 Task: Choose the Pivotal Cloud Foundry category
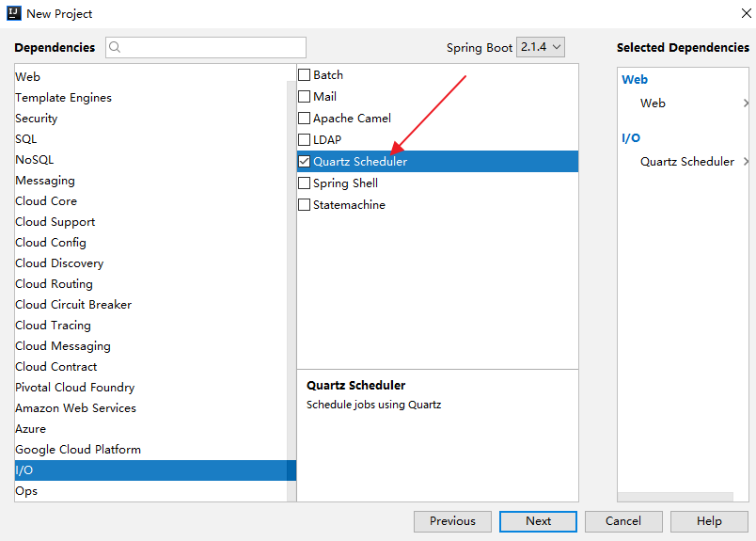coord(150,388)
